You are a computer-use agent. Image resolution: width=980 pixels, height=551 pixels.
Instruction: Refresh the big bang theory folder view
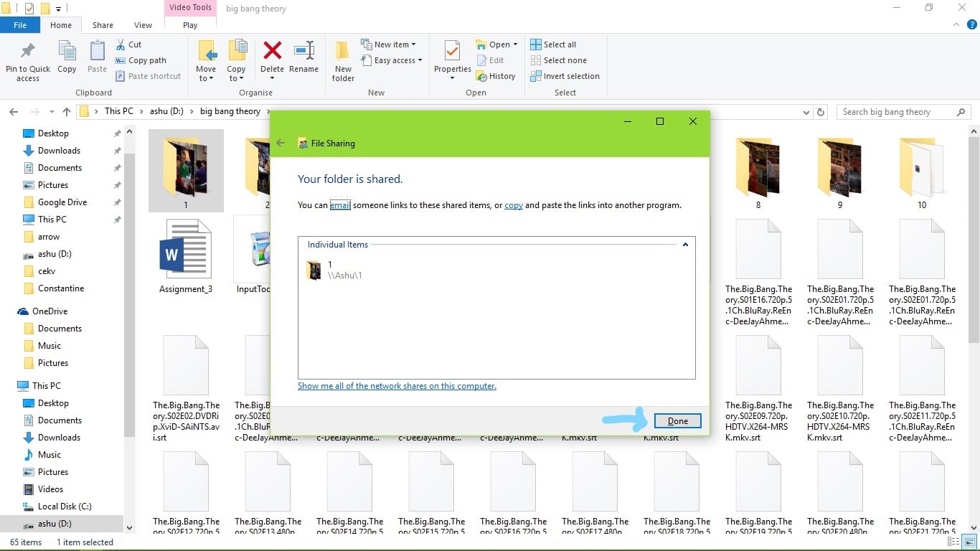point(822,112)
